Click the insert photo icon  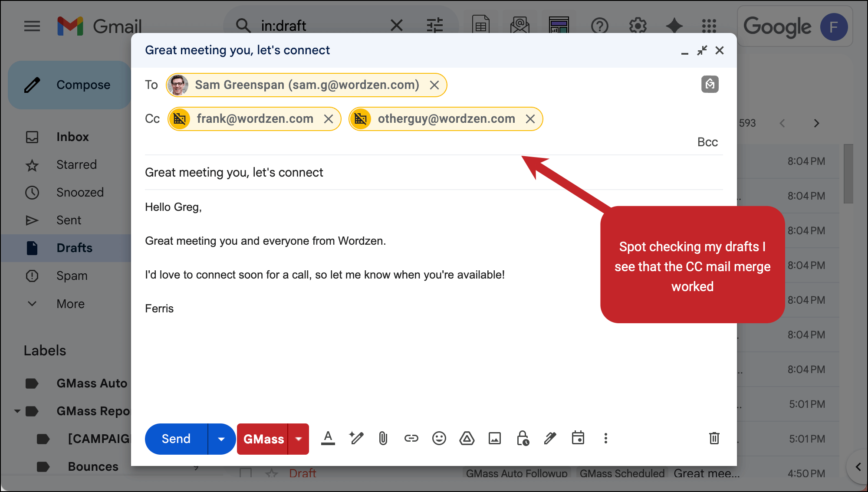494,439
